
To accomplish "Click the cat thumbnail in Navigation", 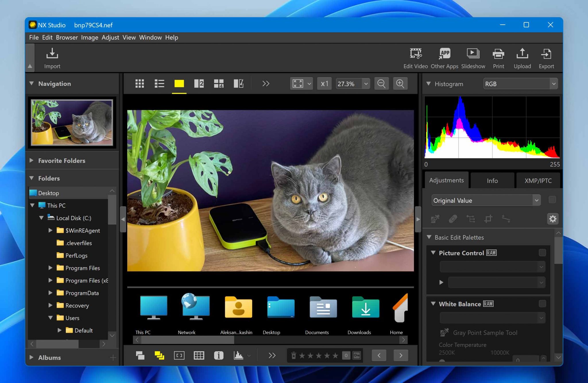I will pos(72,123).
